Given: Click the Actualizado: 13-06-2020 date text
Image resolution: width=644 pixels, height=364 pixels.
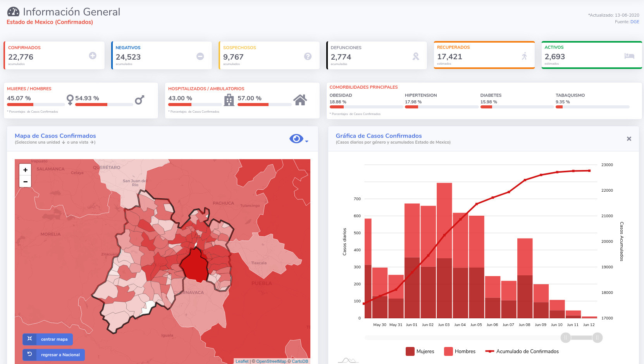Looking at the screenshot, I should coord(614,15).
